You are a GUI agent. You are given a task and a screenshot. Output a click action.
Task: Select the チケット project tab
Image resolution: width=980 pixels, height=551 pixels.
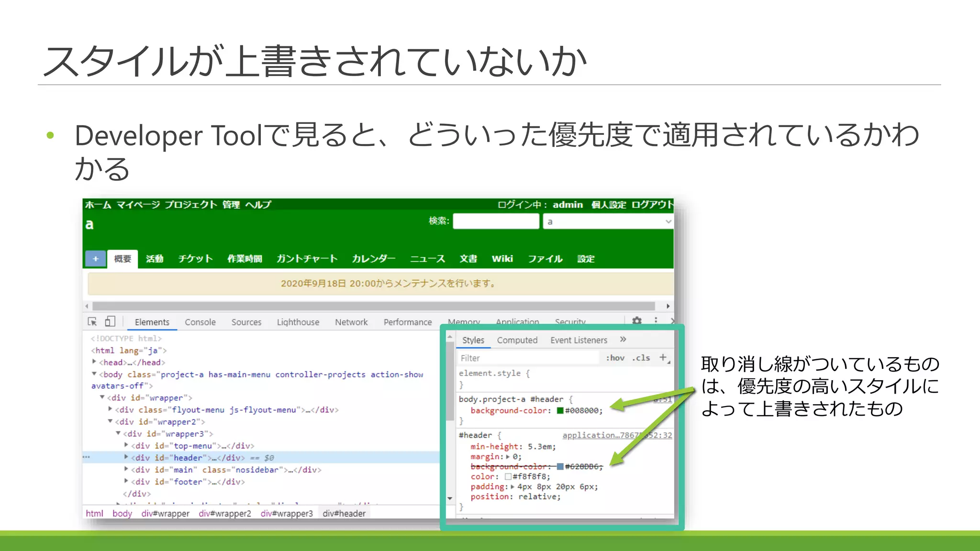tap(195, 259)
